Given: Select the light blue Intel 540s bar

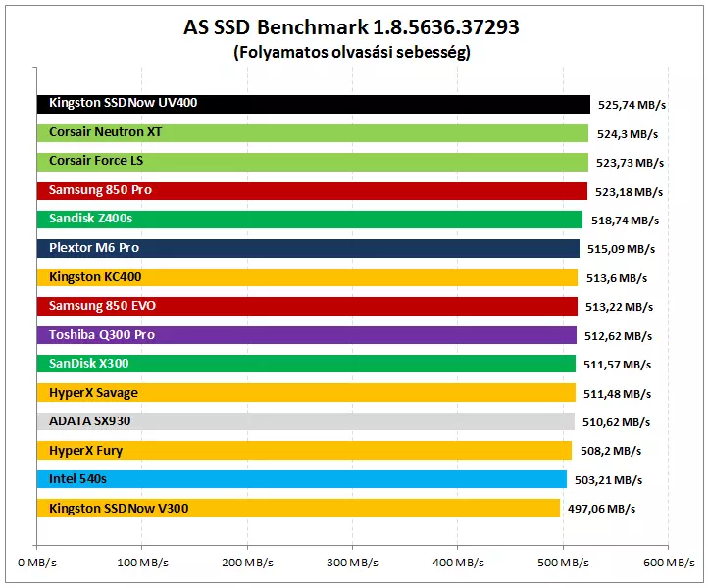Looking at the screenshot, I should click(x=302, y=479).
